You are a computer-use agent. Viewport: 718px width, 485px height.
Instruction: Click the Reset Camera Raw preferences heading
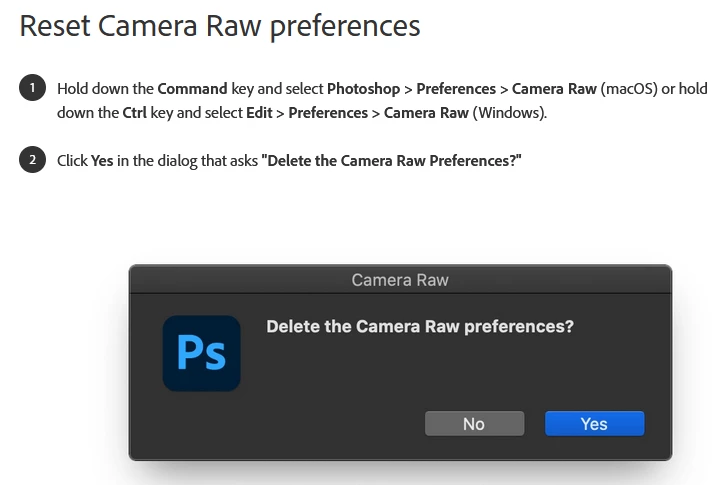220,26
